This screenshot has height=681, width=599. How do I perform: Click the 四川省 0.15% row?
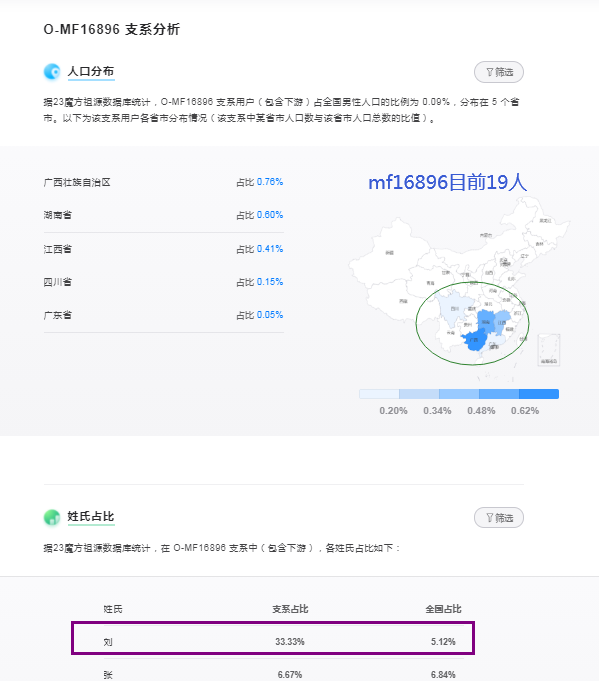(x=164, y=282)
